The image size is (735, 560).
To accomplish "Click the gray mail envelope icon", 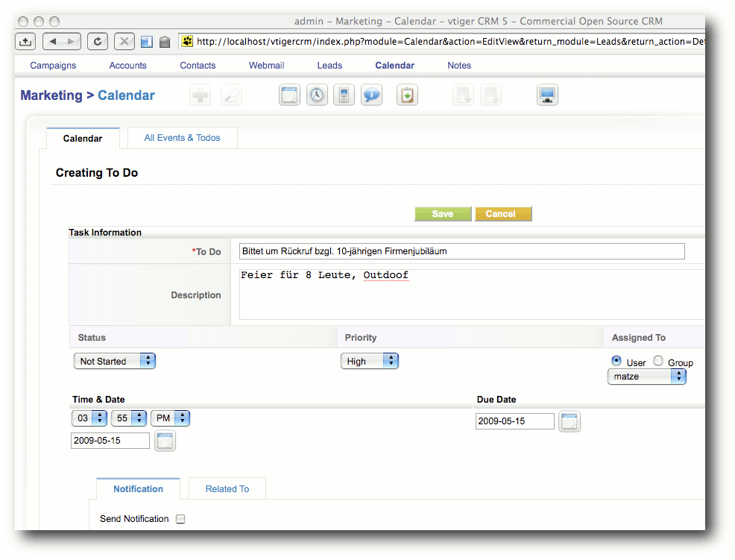I will (x=165, y=43).
